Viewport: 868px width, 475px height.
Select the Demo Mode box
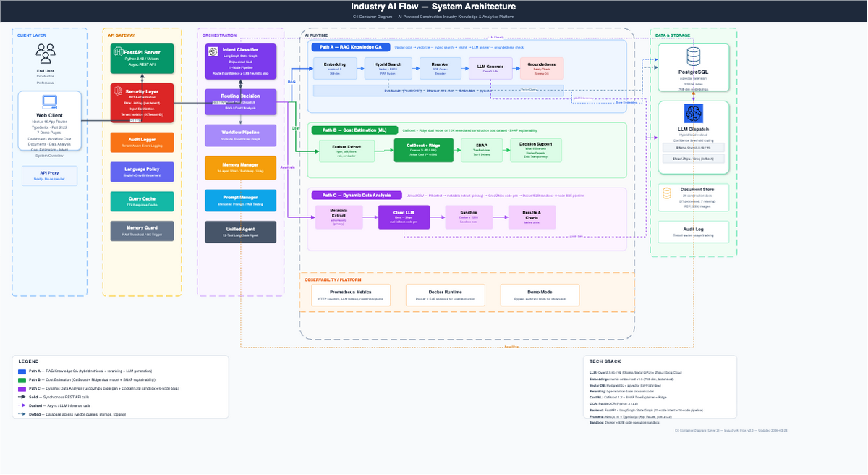pos(541,295)
